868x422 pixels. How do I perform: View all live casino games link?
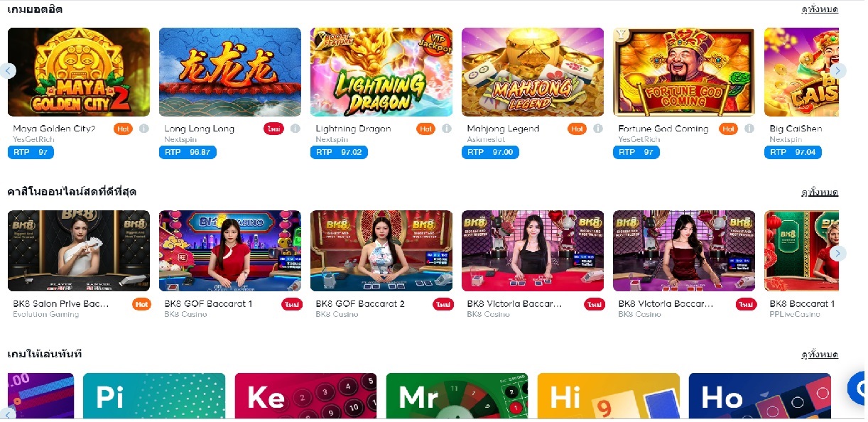(x=820, y=193)
